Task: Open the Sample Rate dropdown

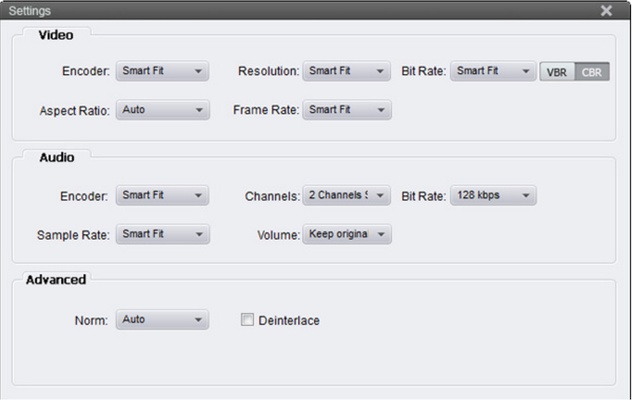Action: click(163, 234)
